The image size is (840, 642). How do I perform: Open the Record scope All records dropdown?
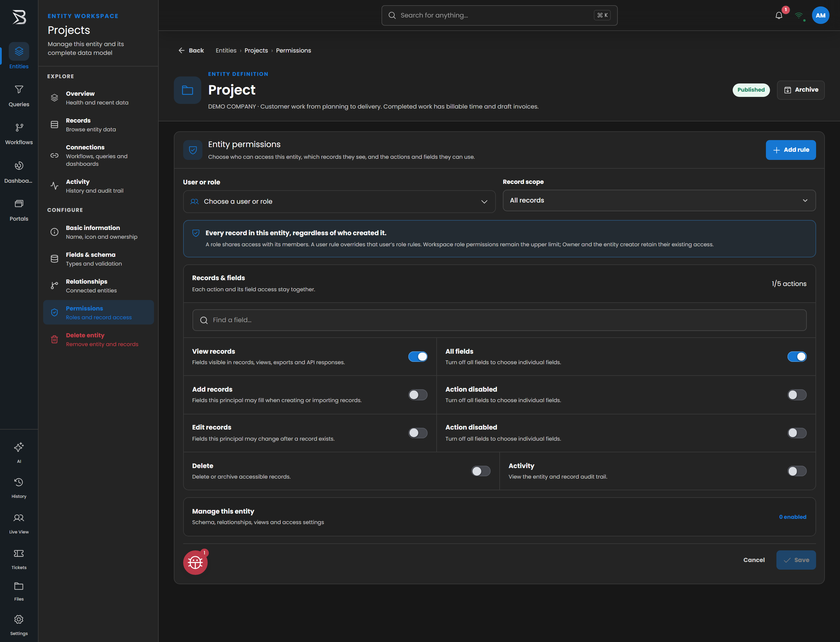(x=659, y=200)
